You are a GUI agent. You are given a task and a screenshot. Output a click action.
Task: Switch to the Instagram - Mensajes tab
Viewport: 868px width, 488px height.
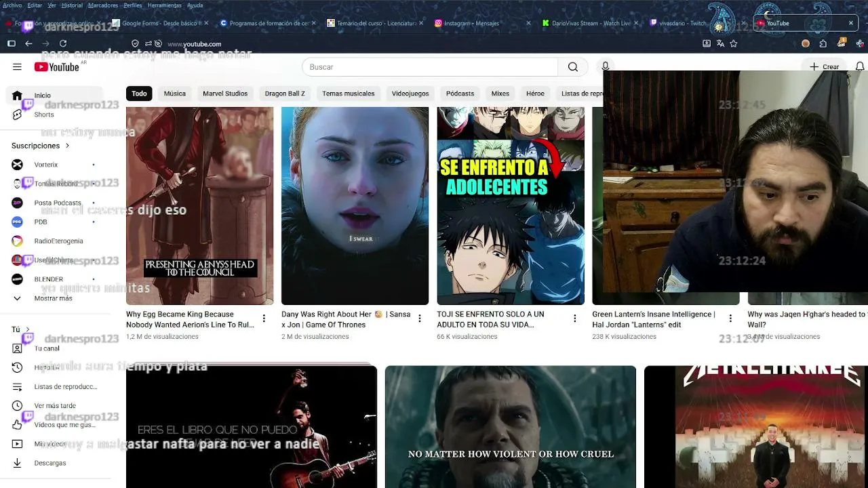click(483, 23)
